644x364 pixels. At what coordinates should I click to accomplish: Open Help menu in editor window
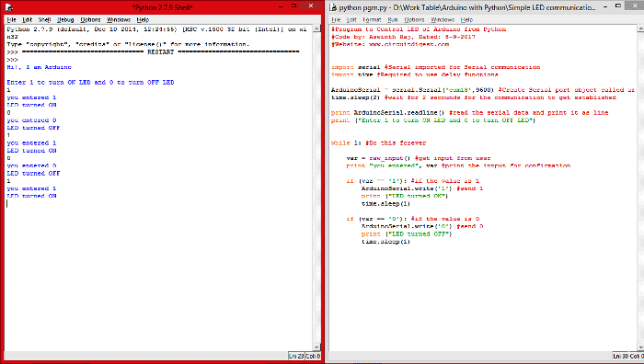click(x=466, y=19)
